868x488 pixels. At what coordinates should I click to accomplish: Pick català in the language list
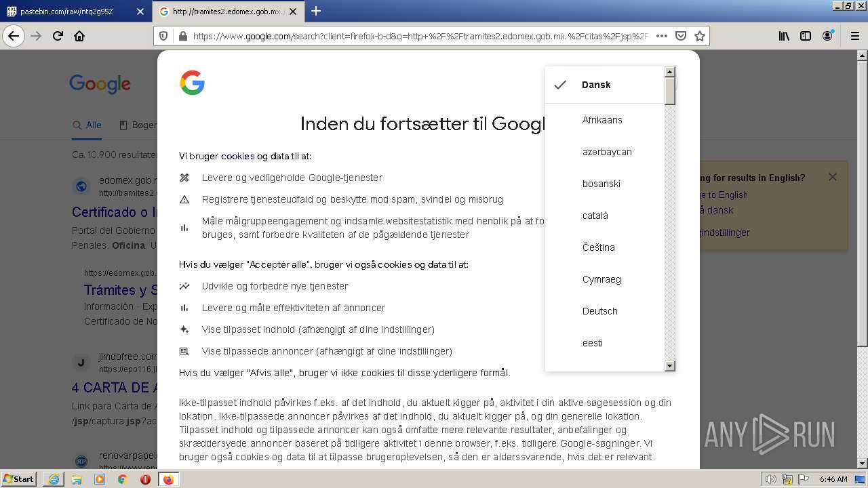coord(605,216)
